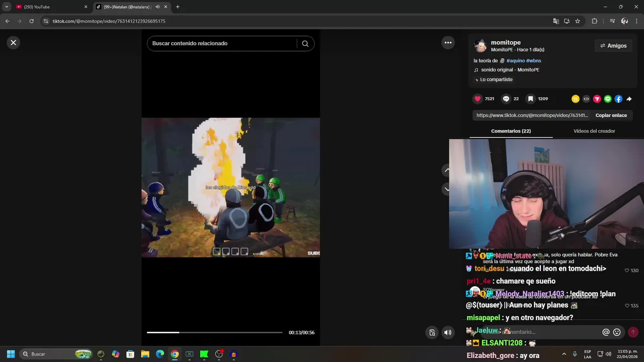The image size is (644, 362).
Task: Open the momitope username link
Action: pyautogui.click(x=506, y=43)
